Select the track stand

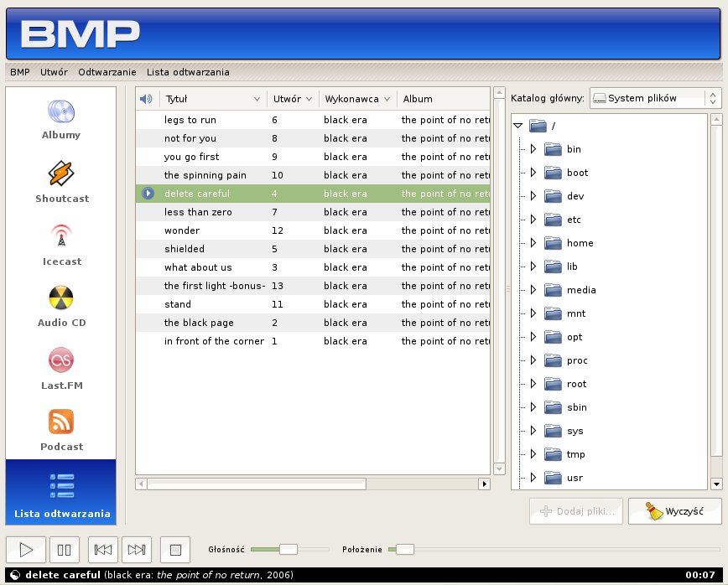click(x=313, y=304)
